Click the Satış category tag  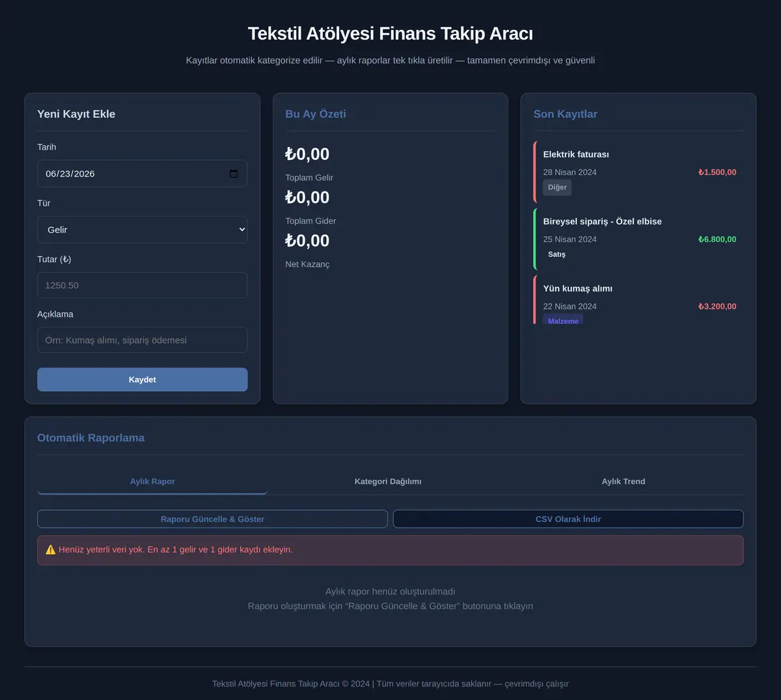556,254
